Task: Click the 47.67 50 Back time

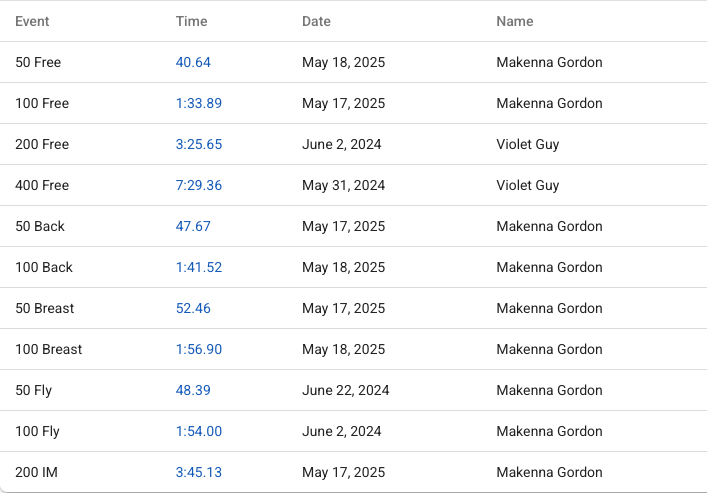Action: (x=193, y=226)
